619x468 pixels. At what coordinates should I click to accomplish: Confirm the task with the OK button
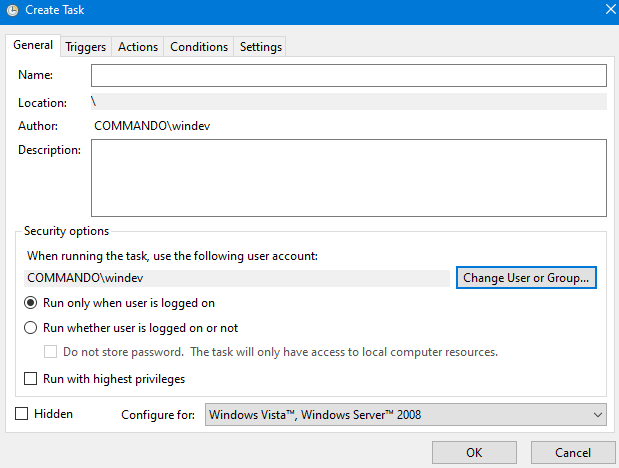tap(474, 452)
